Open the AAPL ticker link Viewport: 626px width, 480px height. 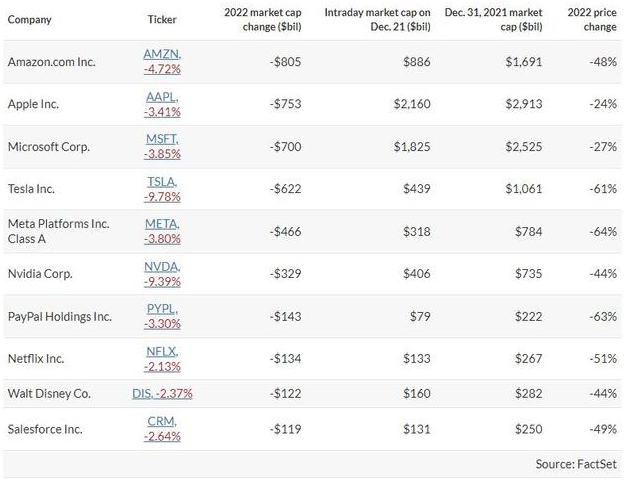point(161,96)
